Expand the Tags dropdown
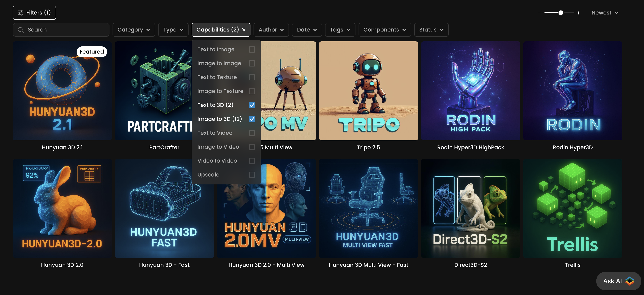The image size is (644, 295). [340, 30]
